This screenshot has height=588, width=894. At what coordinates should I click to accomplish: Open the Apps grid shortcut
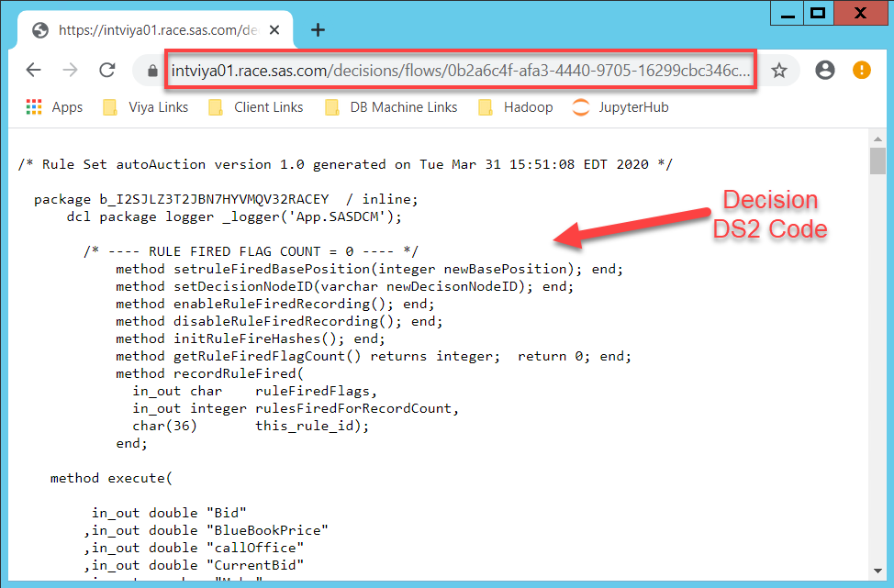(x=54, y=107)
